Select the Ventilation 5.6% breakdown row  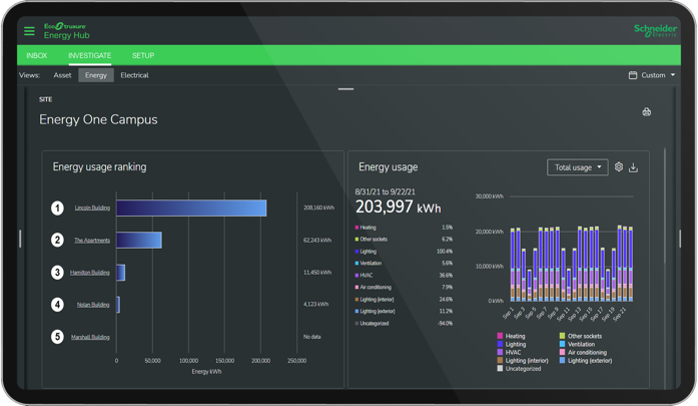click(x=404, y=264)
